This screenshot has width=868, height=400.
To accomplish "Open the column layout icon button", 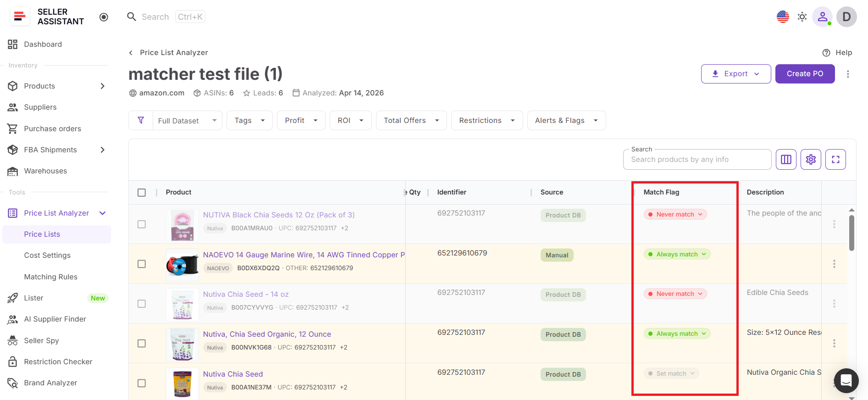I will pyautogui.click(x=786, y=160).
